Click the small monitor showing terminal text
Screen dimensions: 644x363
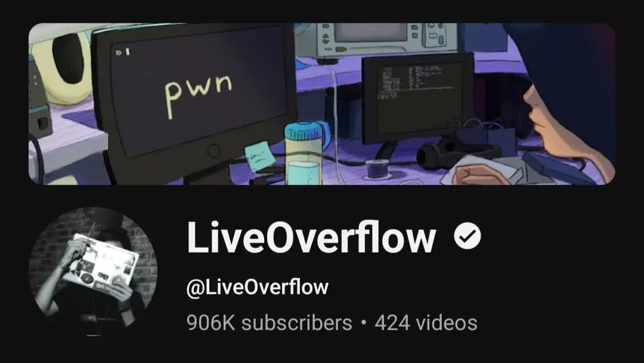417,97
